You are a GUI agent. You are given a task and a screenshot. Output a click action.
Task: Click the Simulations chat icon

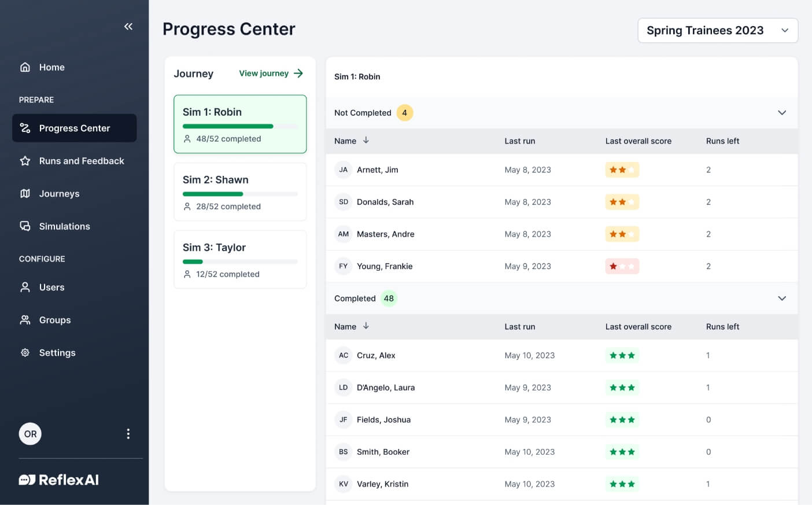pos(25,226)
